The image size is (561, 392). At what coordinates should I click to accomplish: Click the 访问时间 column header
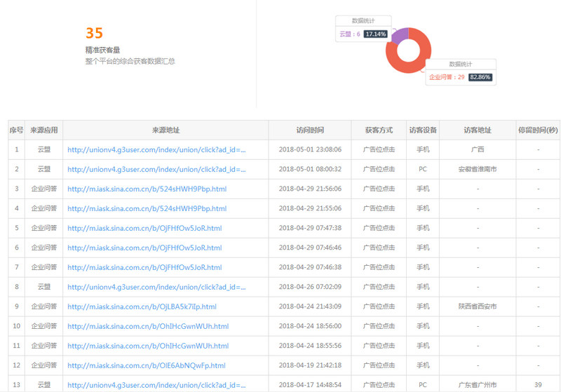(310, 130)
